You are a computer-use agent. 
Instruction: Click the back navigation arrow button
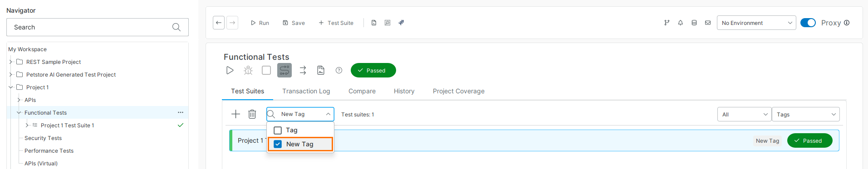(x=219, y=23)
